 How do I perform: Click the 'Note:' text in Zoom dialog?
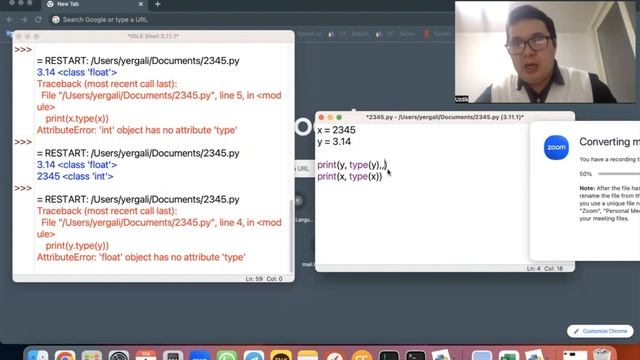587,188
